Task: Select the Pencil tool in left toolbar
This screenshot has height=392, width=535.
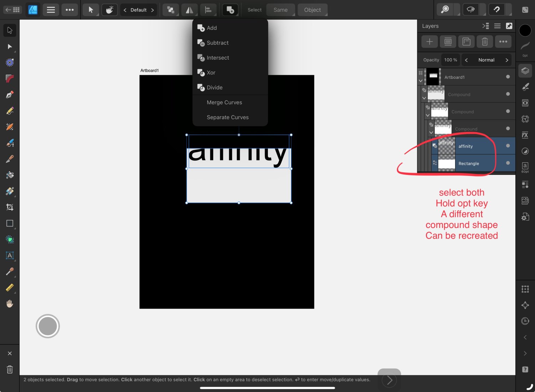Action: pyautogui.click(x=10, y=111)
